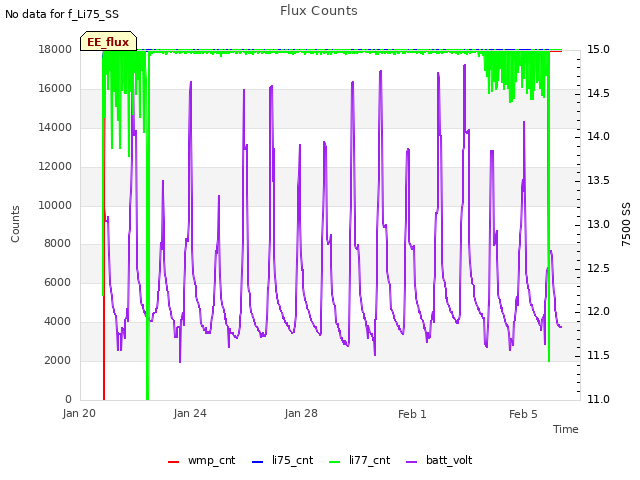Click the 'No data for f_Li75_SS' message
This screenshot has width=640, height=480.
tap(62, 15)
